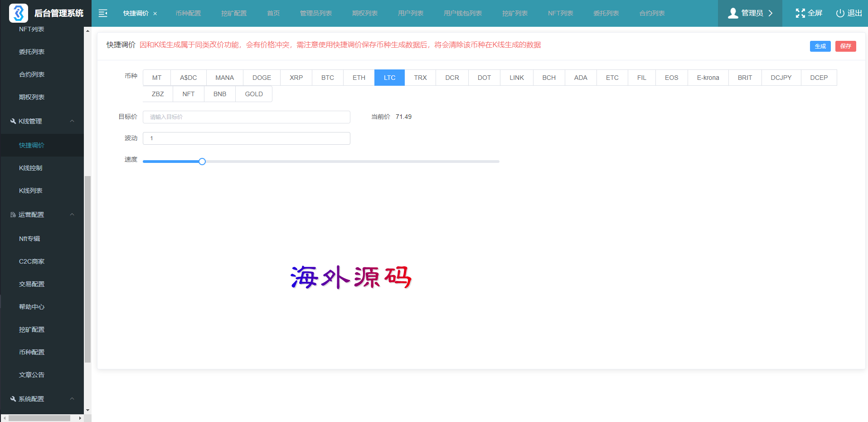Select the EOS currency option
The image size is (868, 422).
coord(672,78)
